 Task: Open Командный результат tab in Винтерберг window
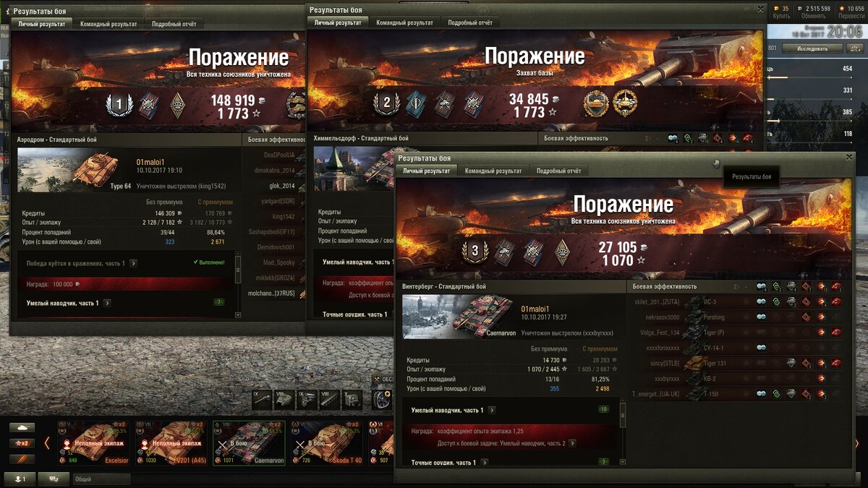(x=493, y=171)
